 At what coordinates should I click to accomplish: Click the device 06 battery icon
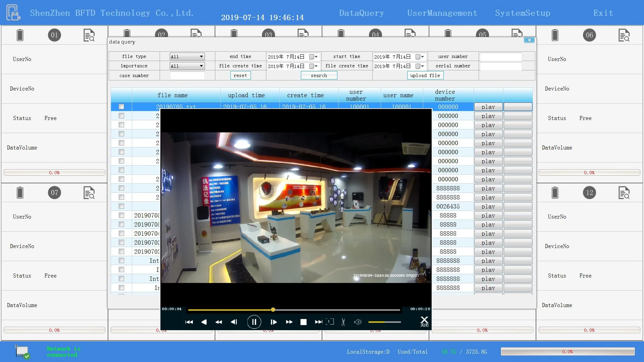tap(555, 35)
